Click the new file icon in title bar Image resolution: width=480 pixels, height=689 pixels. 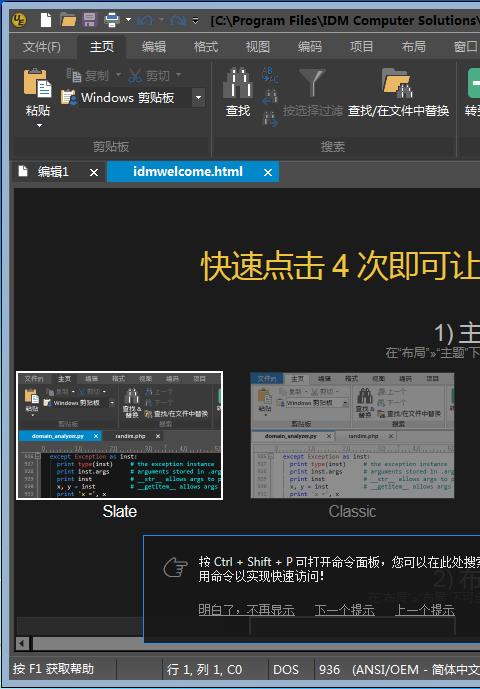tap(46, 20)
